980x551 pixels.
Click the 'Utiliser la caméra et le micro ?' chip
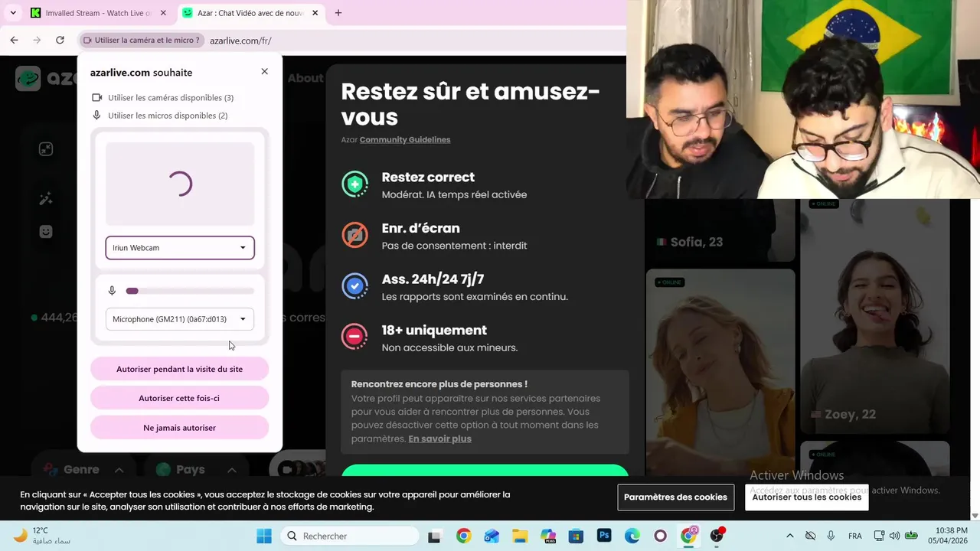142,40
